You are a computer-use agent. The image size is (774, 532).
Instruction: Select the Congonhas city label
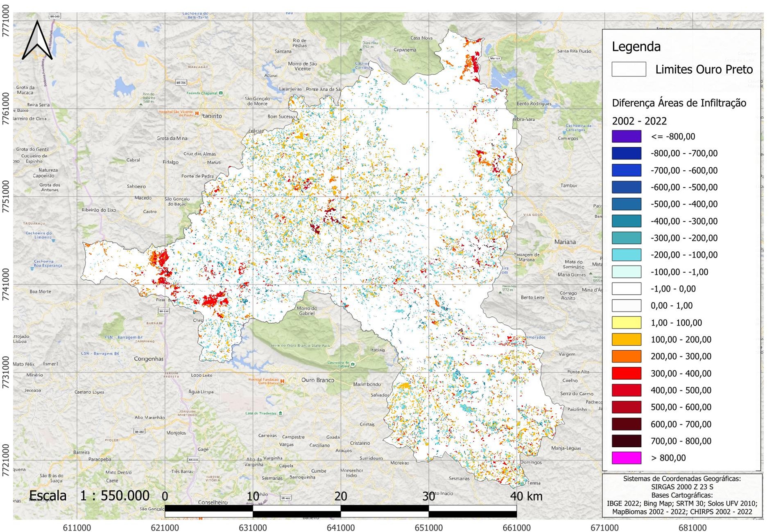tap(149, 359)
